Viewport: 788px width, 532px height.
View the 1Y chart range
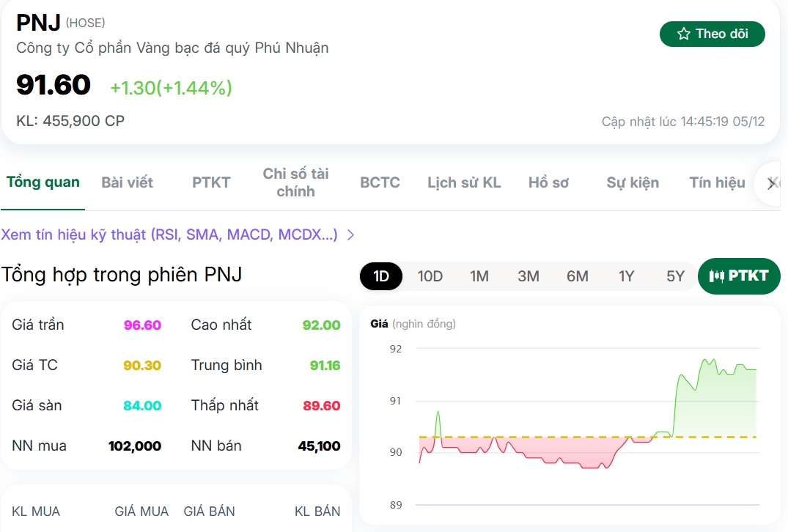[627, 276]
